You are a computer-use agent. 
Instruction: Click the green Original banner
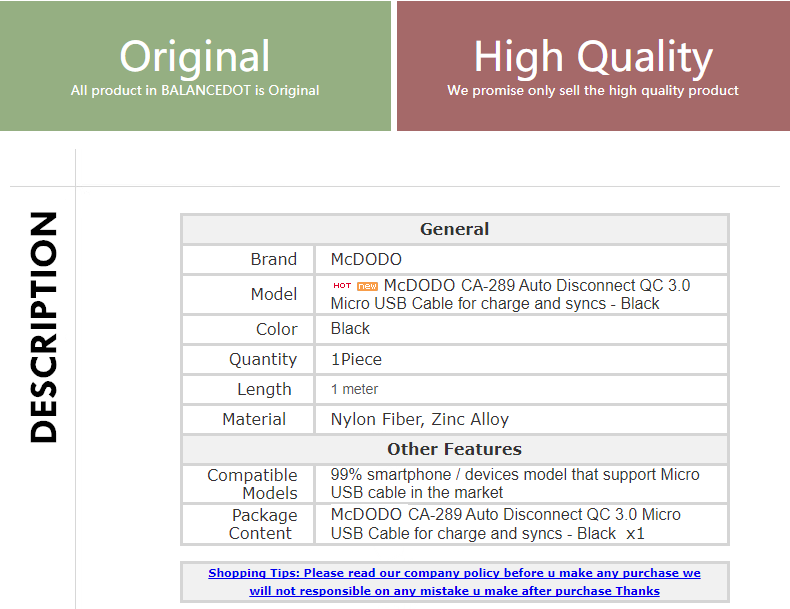coord(195,66)
